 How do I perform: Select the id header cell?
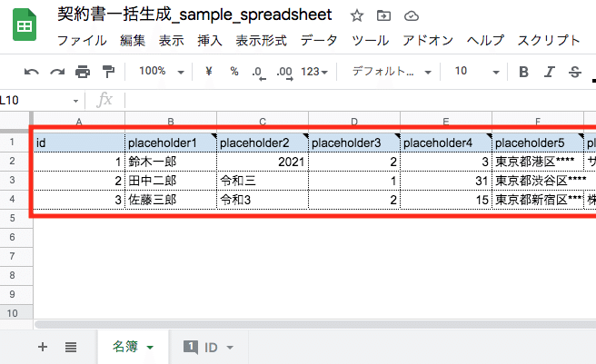pyautogui.click(x=79, y=143)
